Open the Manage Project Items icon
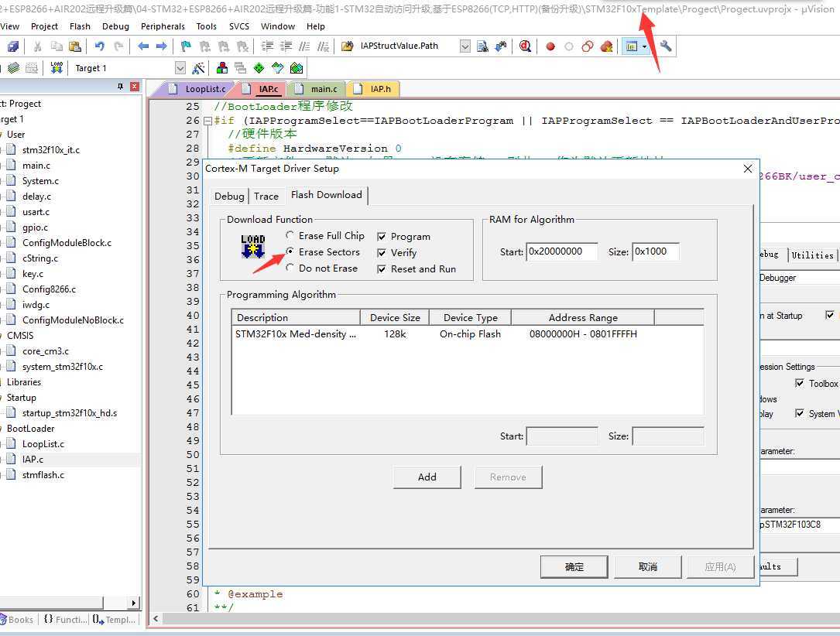This screenshot has width=840, height=636. point(221,68)
